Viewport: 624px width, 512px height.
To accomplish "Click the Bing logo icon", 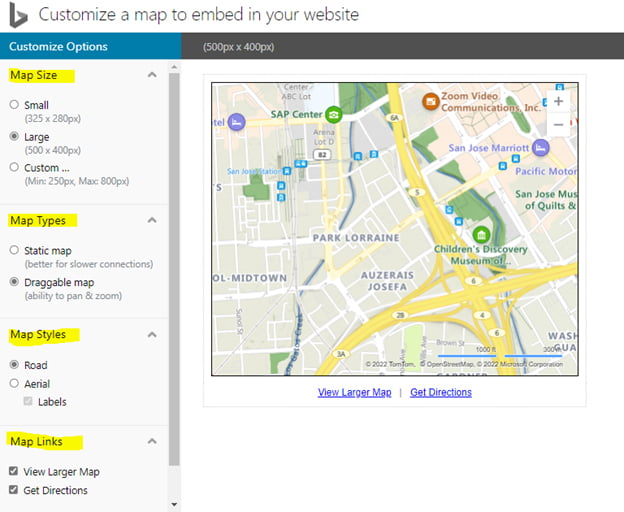I will point(18,15).
